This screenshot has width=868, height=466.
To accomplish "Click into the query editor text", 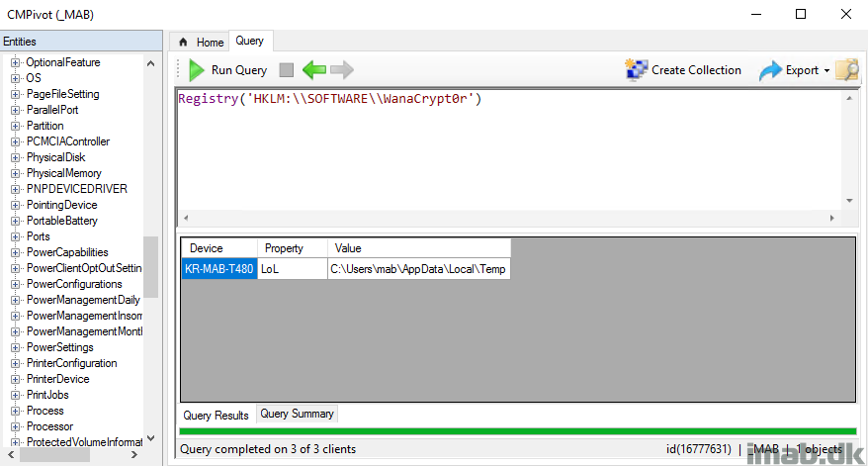I will click(330, 99).
